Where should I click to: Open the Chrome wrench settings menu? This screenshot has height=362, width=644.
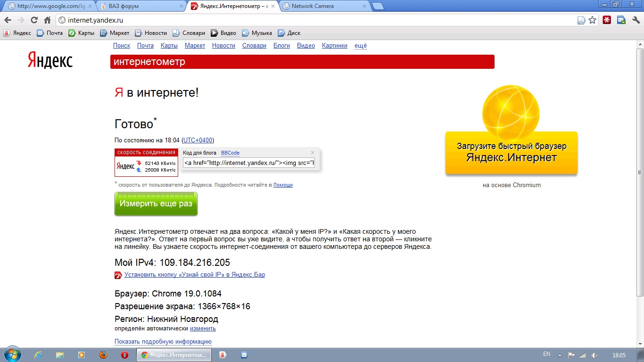click(635, 20)
